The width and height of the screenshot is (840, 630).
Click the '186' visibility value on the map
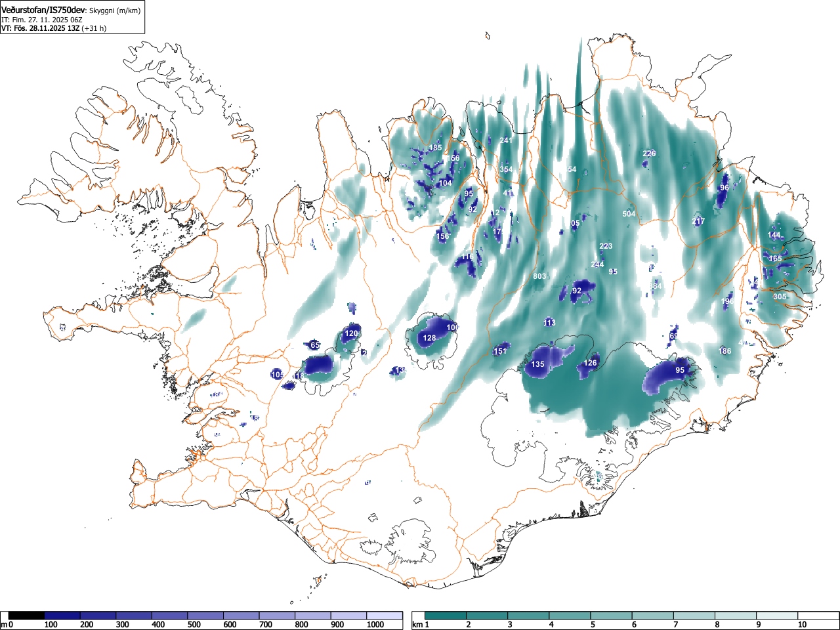tap(724, 351)
